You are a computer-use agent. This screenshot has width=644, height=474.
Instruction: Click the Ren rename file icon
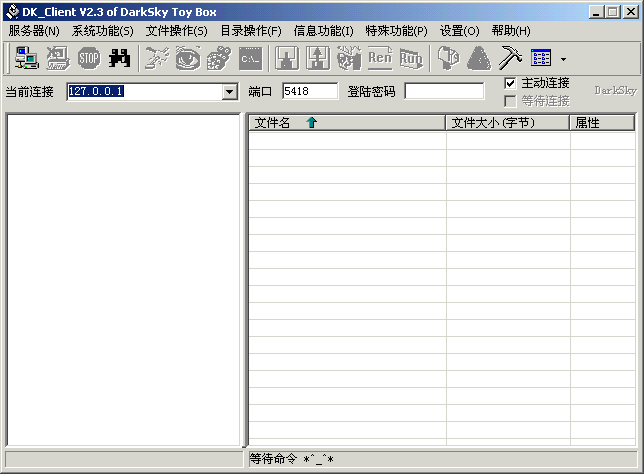(380, 58)
